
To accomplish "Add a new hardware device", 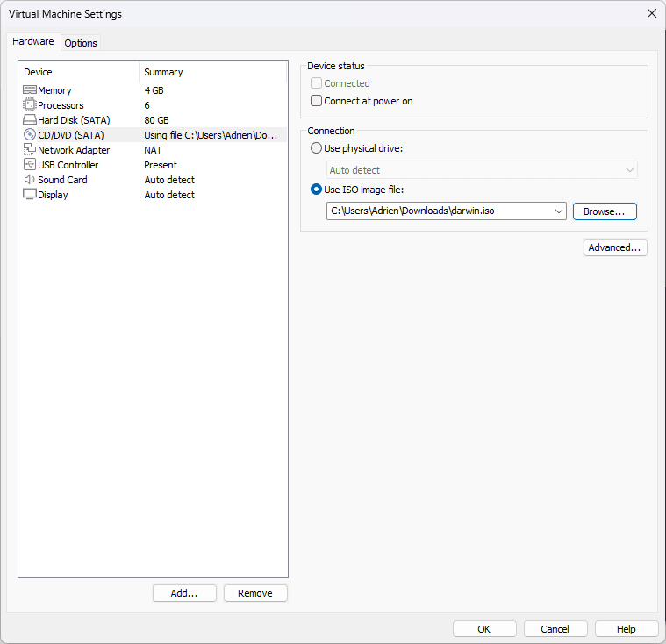I will click(184, 593).
